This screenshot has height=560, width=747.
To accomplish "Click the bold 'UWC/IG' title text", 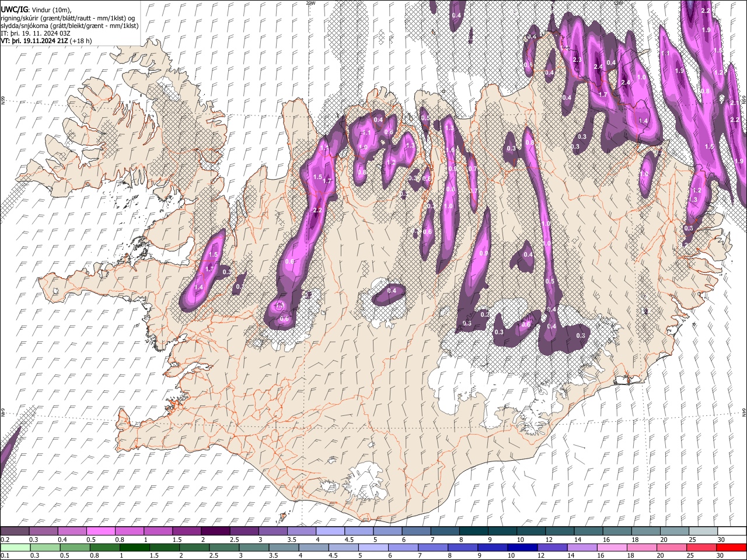I will coord(14,10).
